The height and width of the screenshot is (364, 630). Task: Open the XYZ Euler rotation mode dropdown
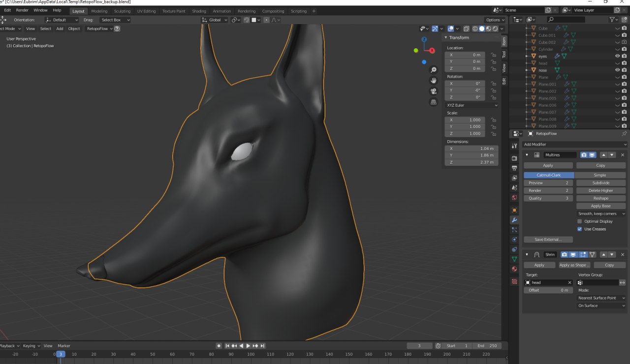pos(472,105)
